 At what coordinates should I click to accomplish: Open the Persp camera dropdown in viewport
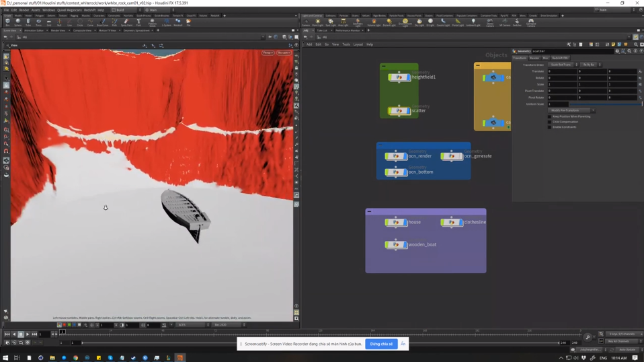268,52
